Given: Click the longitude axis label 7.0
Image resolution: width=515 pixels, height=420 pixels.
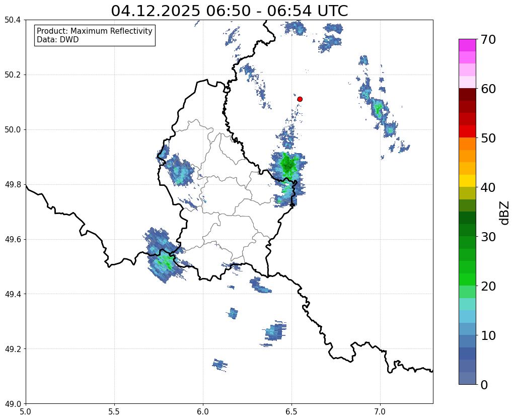Looking at the screenshot, I should point(381,412).
